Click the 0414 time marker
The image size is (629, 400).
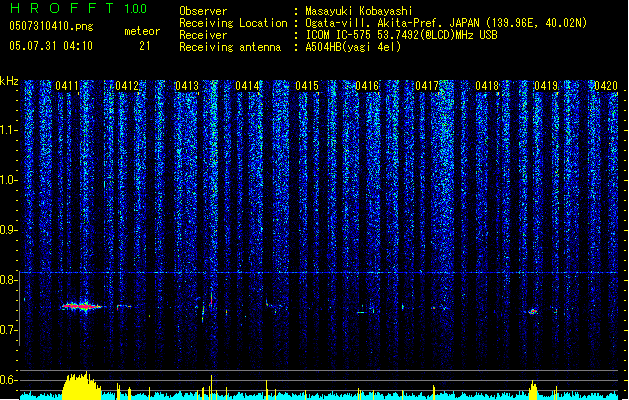(247, 86)
